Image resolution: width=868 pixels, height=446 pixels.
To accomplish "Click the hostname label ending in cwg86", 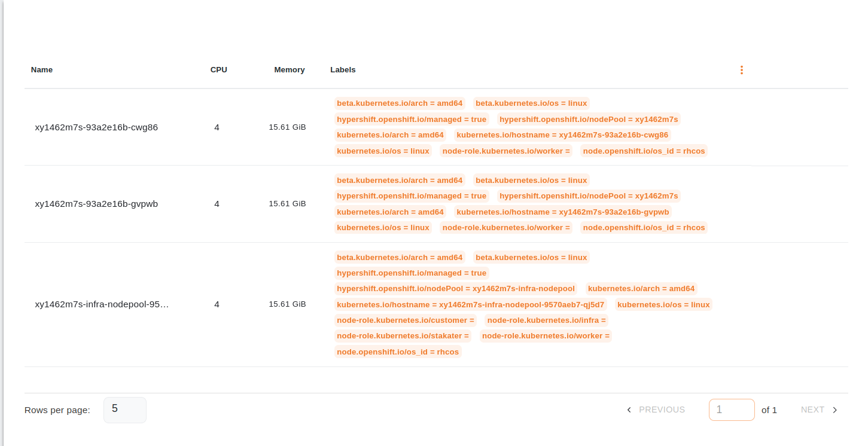I will [x=562, y=135].
